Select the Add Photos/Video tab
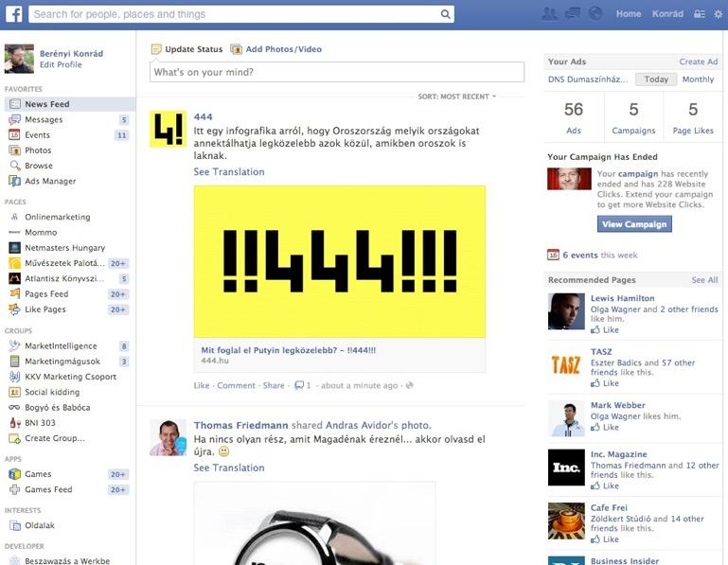The height and width of the screenshot is (565, 728). click(276, 49)
